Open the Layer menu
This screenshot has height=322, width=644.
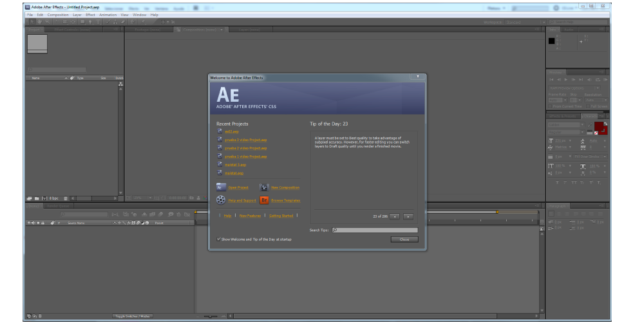77,15
